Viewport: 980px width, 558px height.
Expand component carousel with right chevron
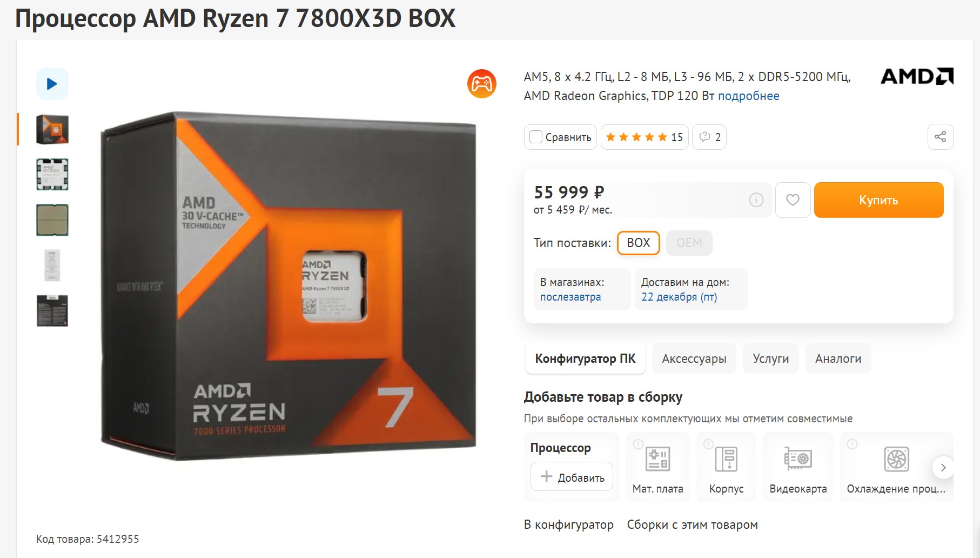pos(943,468)
